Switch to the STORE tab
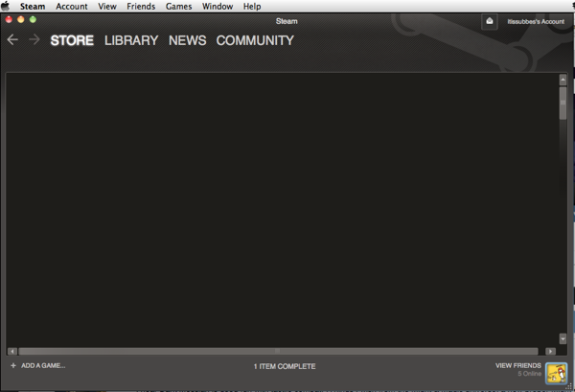 (x=72, y=40)
